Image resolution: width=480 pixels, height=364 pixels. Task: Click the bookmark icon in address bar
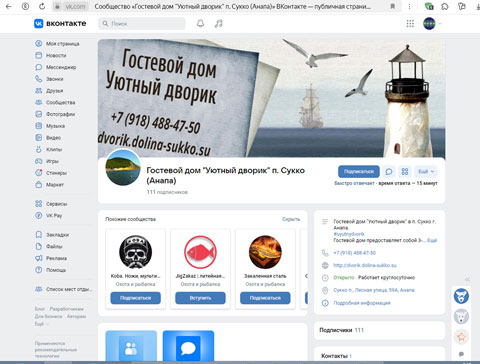pyautogui.click(x=393, y=6)
